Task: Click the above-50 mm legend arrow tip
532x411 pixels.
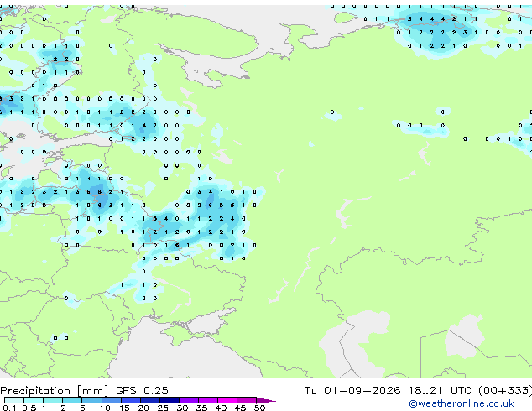Action: (x=266, y=400)
